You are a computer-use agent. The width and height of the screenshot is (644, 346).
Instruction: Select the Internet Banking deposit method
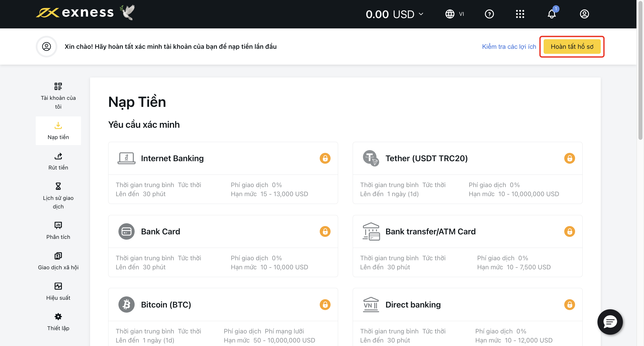coord(223,173)
